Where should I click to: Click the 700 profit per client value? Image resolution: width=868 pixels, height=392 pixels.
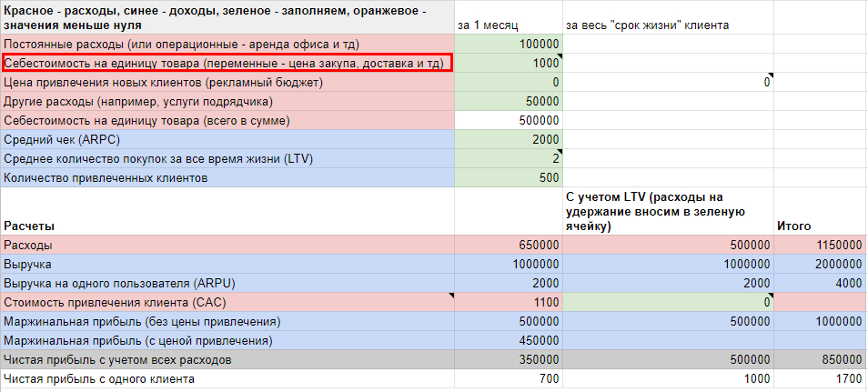tap(509, 379)
